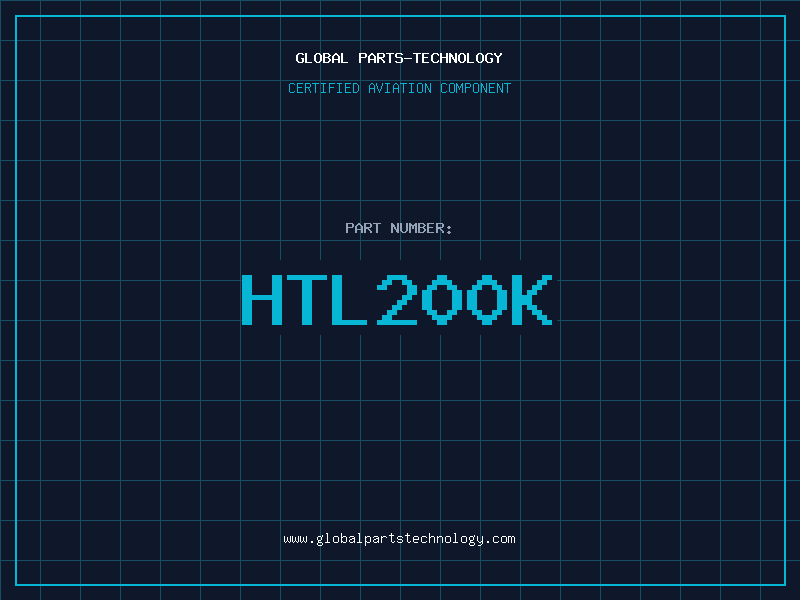Click the PART NUMBER: label
This screenshot has height=600, width=800.
pos(399,228)
